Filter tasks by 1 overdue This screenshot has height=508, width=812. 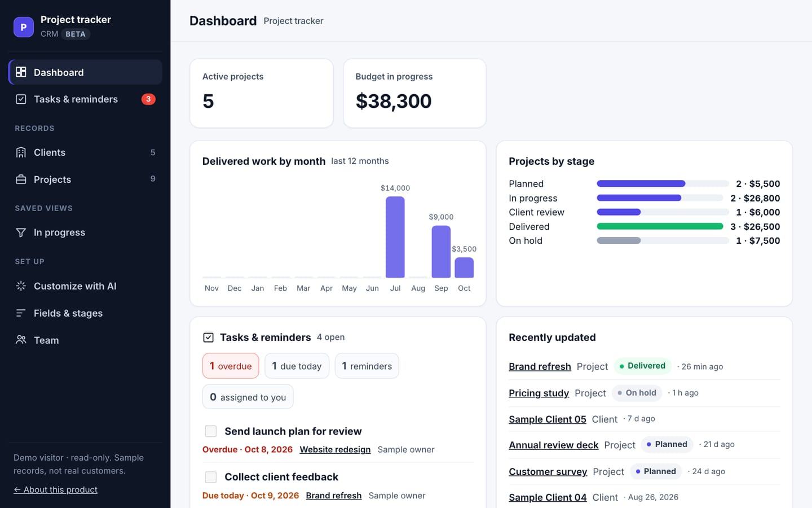click(231, 366)
